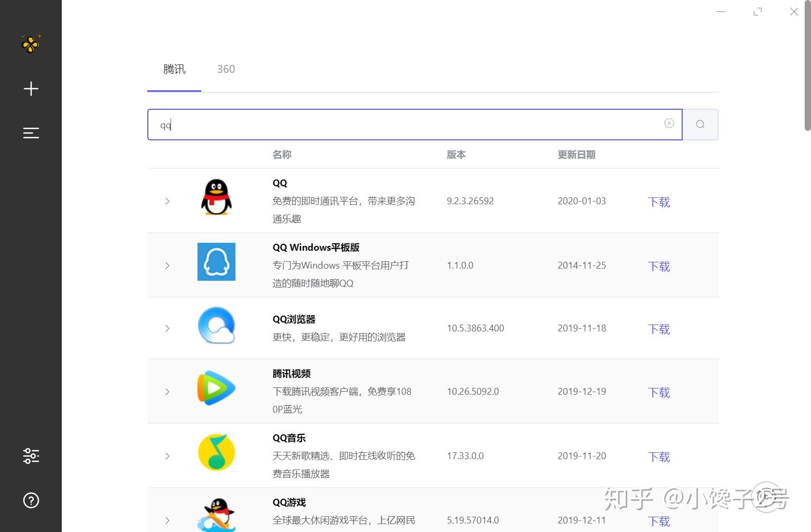The image size is (811, 532).
Task: Select version 5.19.57014.0 text
Action: tap(473, 520)
